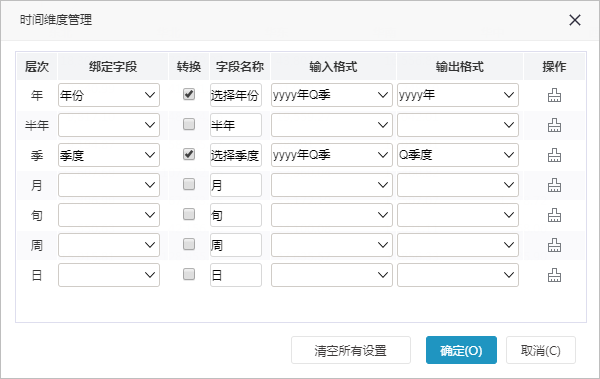Click the 字段名称 column header
Screen dimensions: 600x379
tap(240, 67)
